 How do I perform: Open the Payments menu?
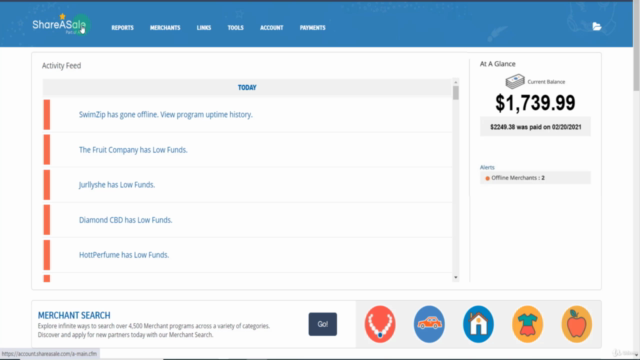313,28
